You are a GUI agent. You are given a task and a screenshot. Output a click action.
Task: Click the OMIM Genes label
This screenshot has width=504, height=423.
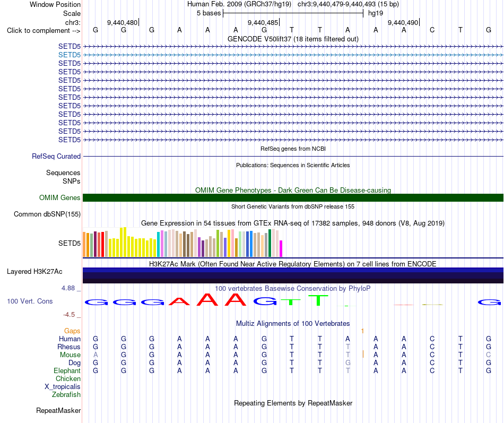[x=59, y=197]
